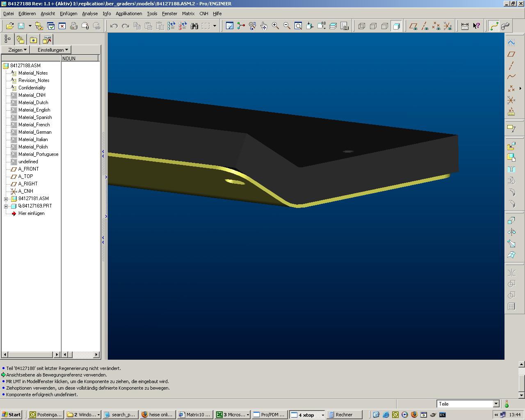
Task: Click the spin center toggle icon
Action: pos(241,26)
